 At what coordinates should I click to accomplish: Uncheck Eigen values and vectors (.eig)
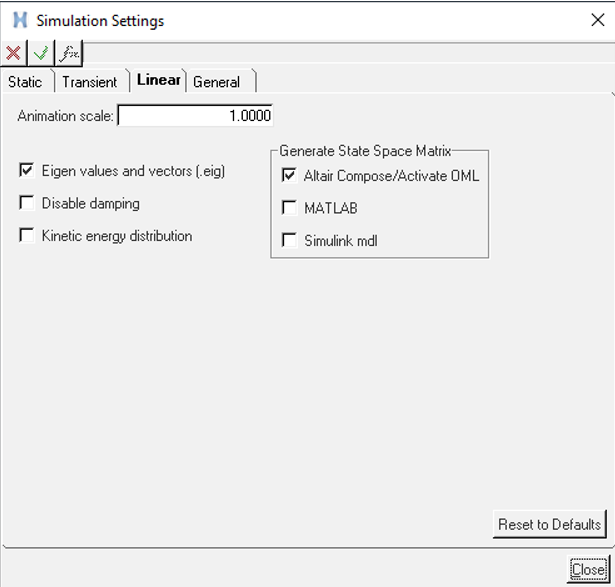[27, 171]
